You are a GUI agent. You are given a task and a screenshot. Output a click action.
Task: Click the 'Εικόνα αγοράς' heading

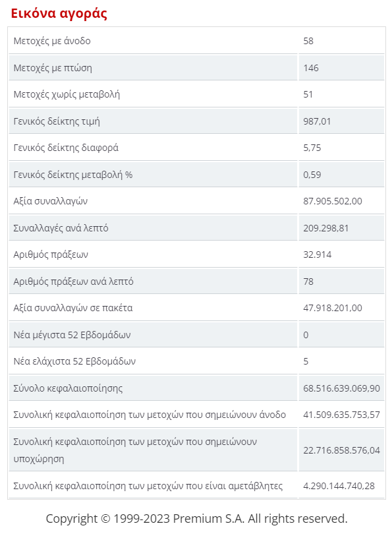tap(59, 14)
